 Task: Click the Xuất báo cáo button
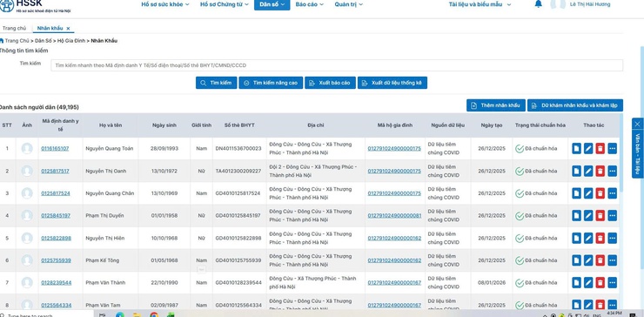330,83
